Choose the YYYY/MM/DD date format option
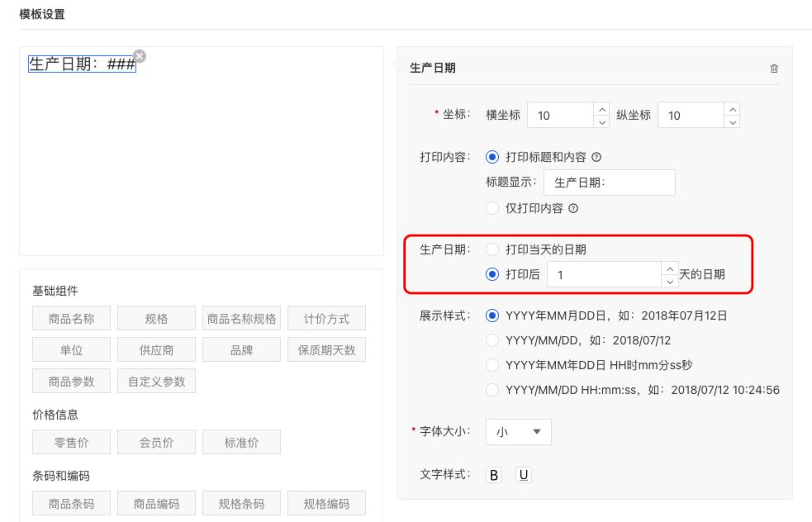This screenshot has height=522, width=812. point(493,340)
